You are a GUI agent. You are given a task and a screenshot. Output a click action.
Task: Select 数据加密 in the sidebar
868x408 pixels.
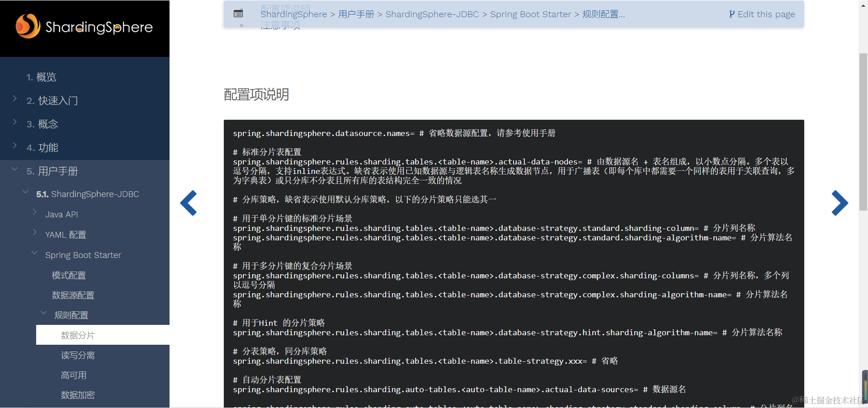[77, 394]
